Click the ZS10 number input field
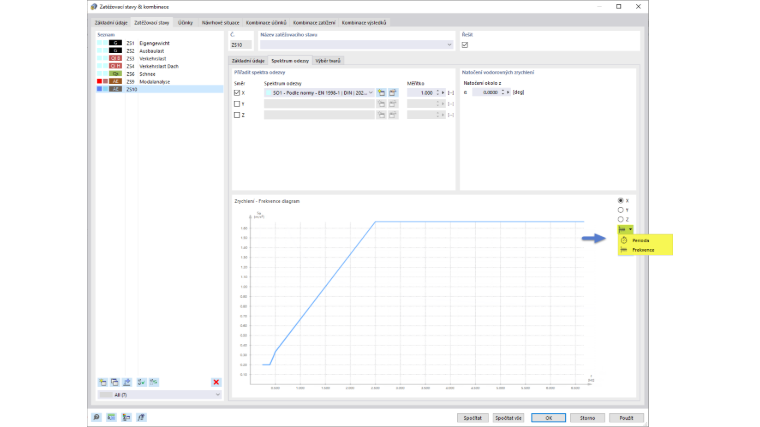Viewport: 760px width, 427px height. (x=241, y=45)
